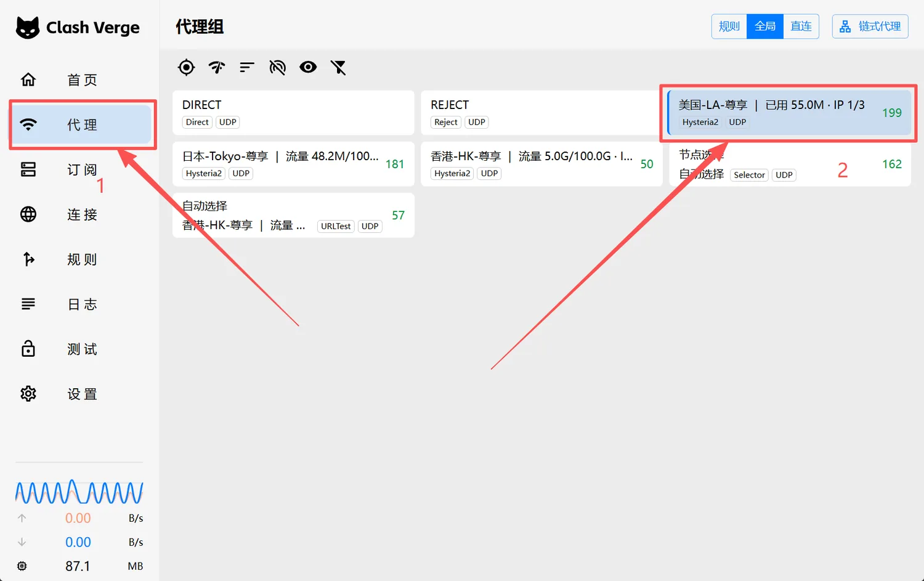This screenshot has height=581, width=924.
Task: Open the 首页 home page
Action: [x=81, y=79]
